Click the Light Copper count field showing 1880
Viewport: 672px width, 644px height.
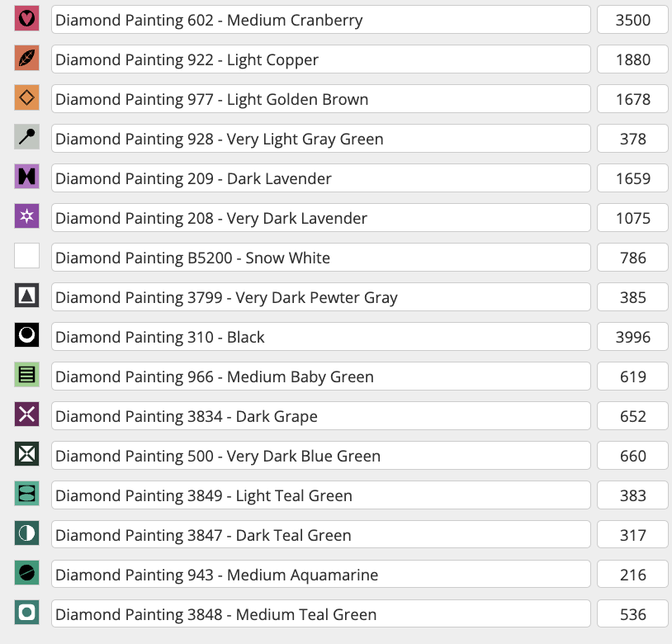632,59
